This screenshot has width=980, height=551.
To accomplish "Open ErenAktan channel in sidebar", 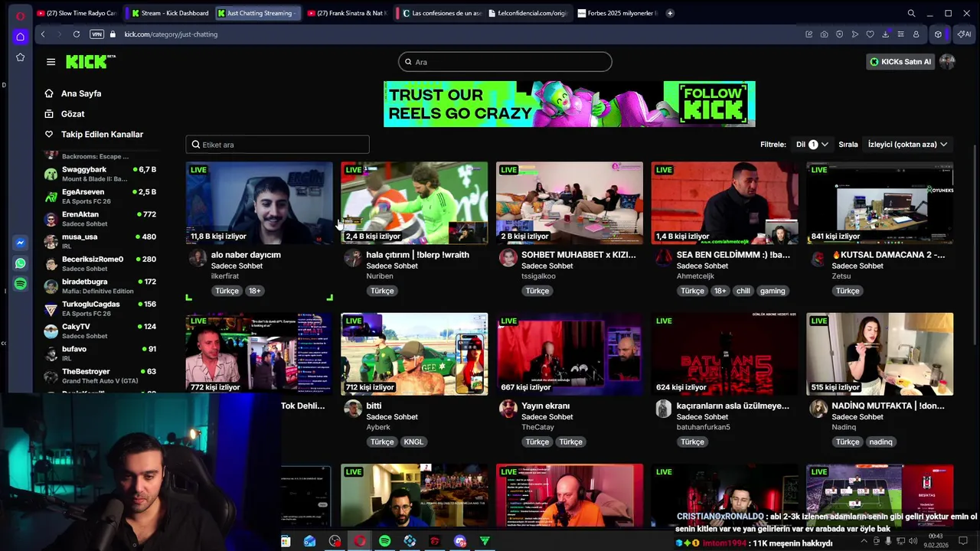I will pos(100,219).
